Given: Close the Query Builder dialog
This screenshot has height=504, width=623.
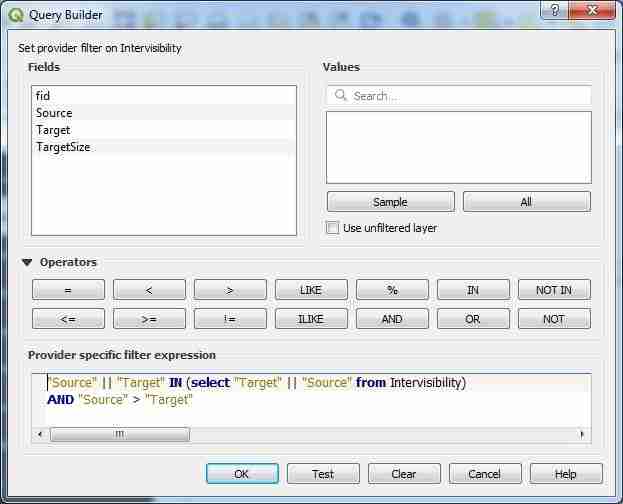Looking at the screenshot, I should pos(592,10).
